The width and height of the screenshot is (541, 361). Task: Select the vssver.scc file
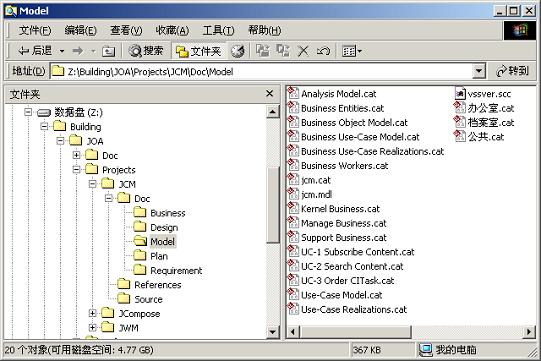pos(483,94)
